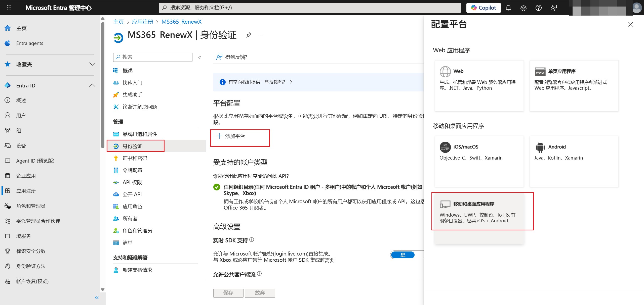Click the 证书和密码 key icon
The image size is (644, 305).
pyautogui.click(x=116, y=158)
